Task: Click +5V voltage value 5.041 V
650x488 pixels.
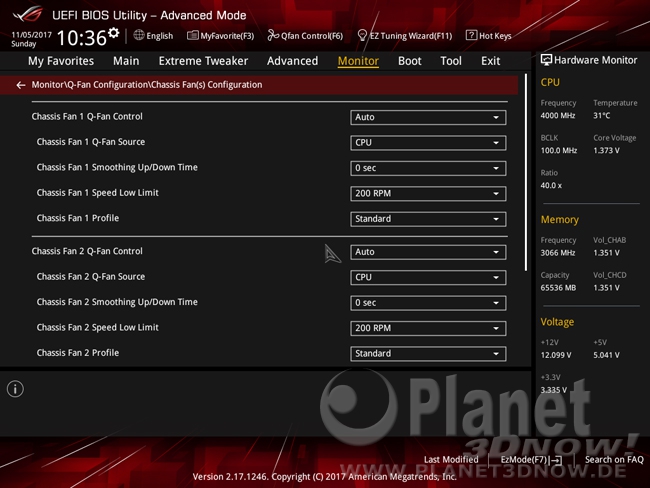Action: click(606, 355)
